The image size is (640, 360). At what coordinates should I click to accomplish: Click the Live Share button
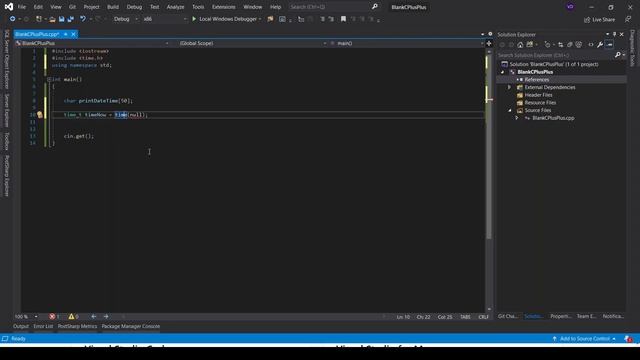(x=599, y=19)
